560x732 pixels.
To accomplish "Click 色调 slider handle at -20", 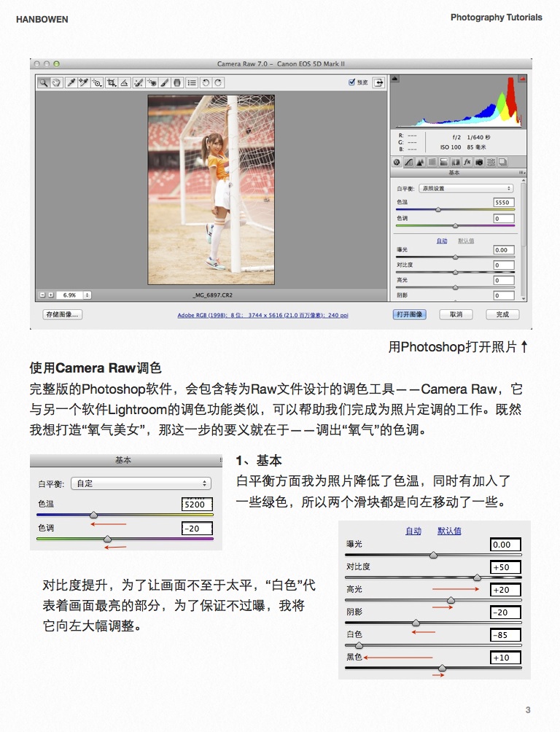I will [x=107, y=540].
